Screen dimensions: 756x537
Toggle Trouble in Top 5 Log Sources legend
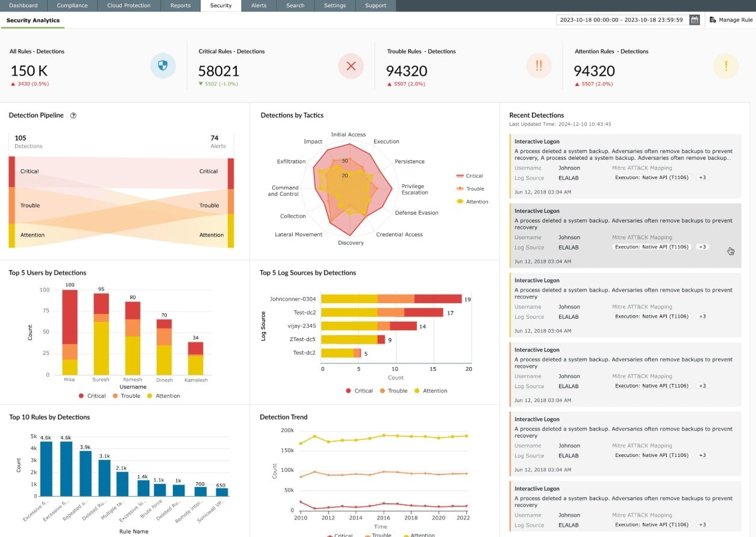pyautogui.click(x=393, y=391)
